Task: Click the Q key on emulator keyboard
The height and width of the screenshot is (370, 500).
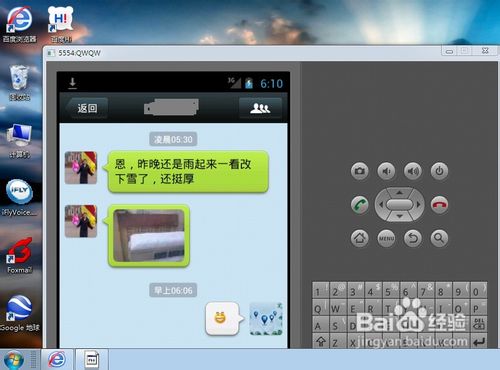Action: [x=321, y=307]
